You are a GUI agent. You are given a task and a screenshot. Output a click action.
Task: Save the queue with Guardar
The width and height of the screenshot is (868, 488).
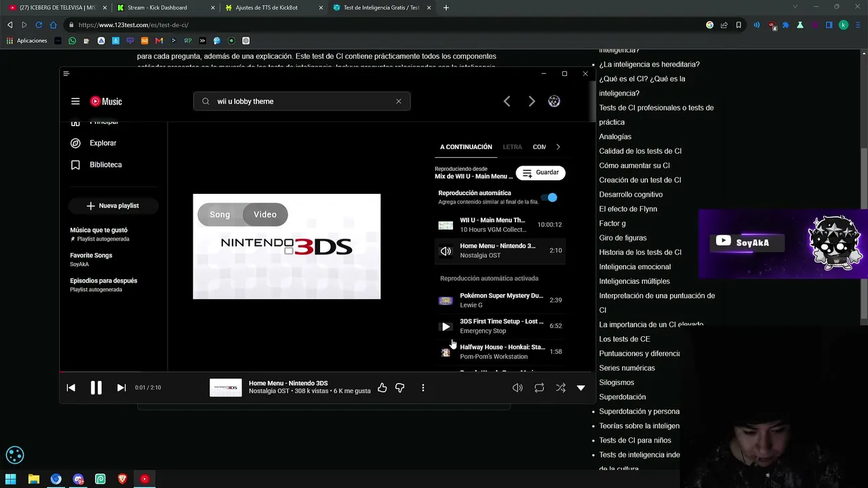point(540,173)
